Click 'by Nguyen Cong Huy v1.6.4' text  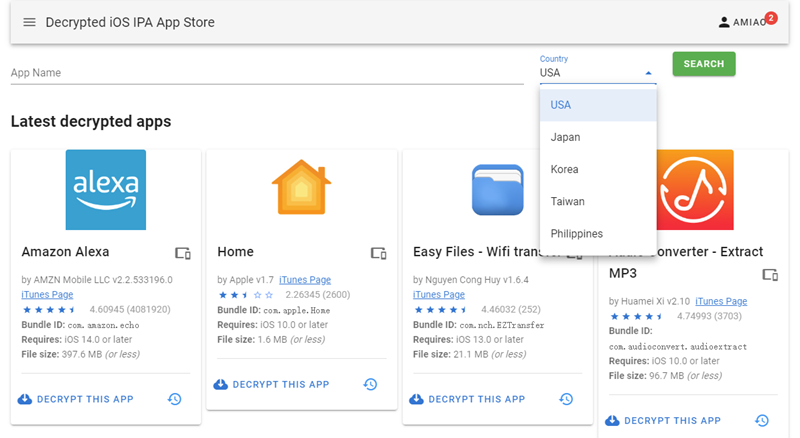471,280
